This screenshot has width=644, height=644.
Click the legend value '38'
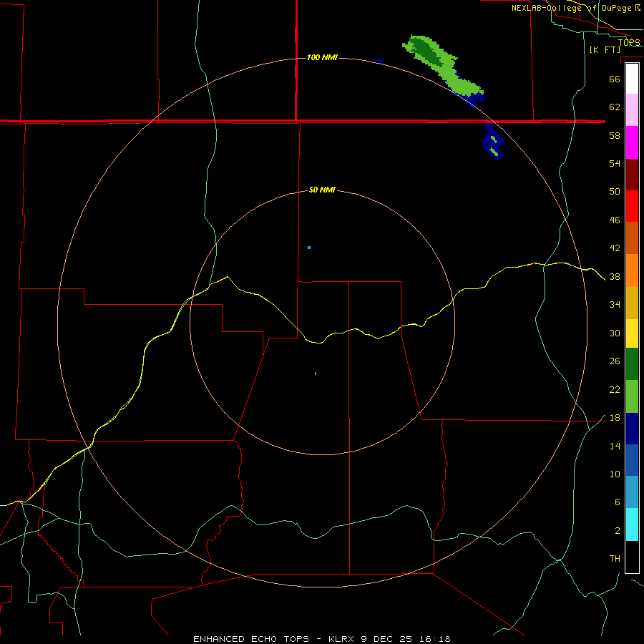pyautogui.click(x=615, y=277)
